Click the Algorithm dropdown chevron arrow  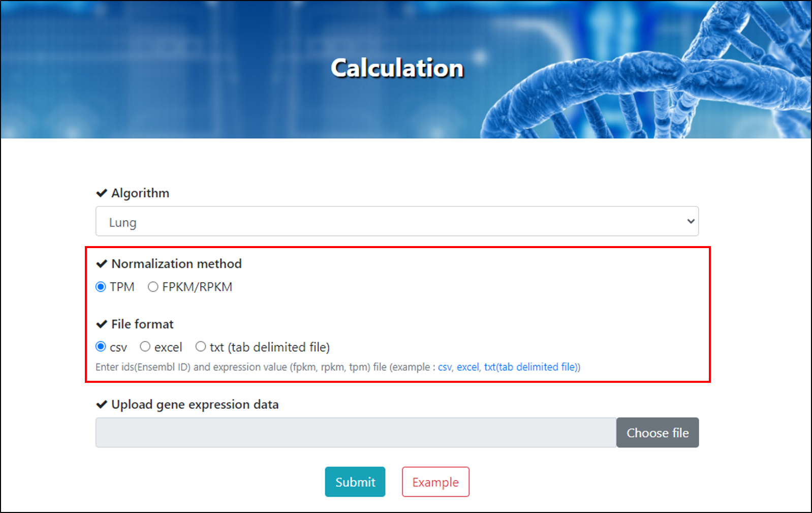tap(691, 221)
